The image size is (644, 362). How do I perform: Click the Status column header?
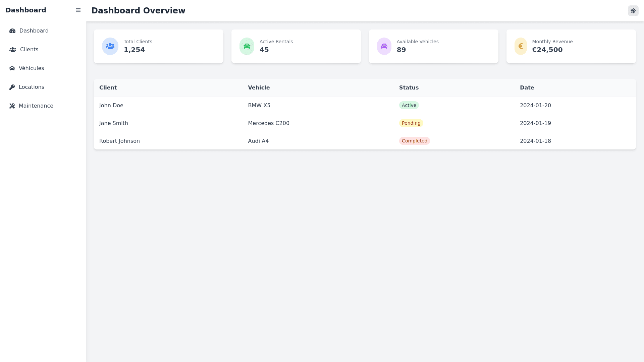pos(409,87)
